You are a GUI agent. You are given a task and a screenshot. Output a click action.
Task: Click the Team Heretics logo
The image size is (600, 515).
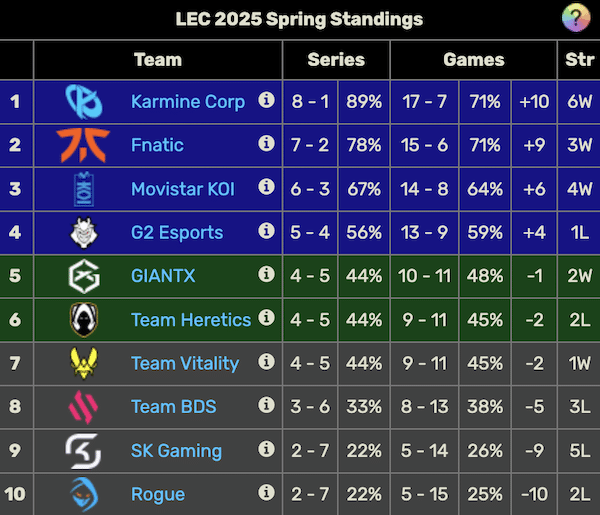pyautogui.click(x=82, y=319)
